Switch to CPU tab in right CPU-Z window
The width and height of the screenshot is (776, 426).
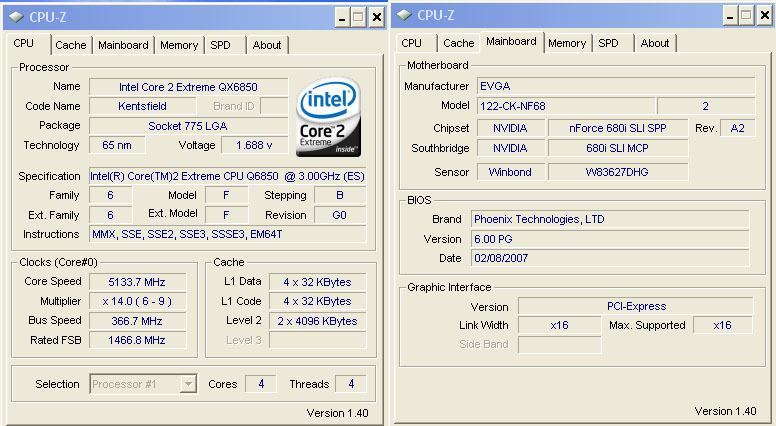[x=411, y=43]
